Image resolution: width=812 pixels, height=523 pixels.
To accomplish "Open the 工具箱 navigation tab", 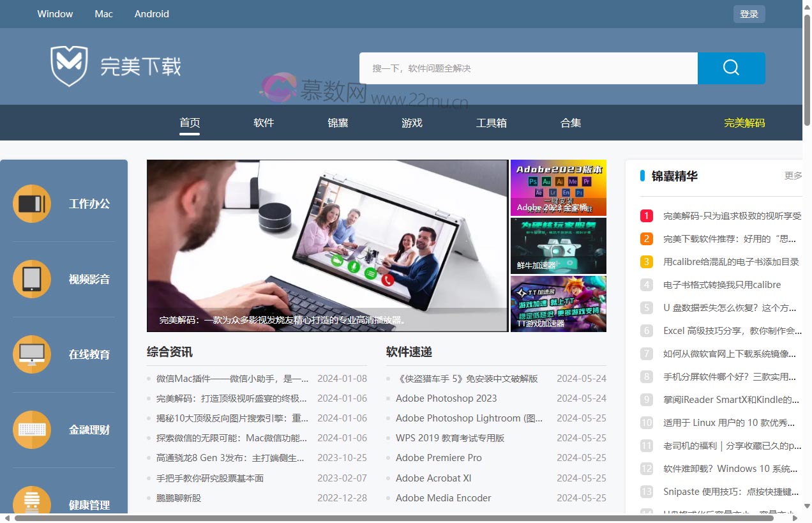I will tap(492, 123).
